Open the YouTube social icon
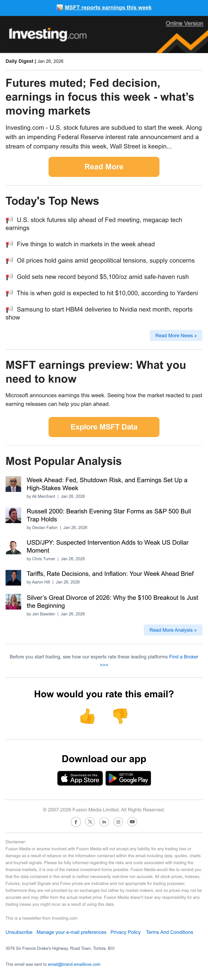208x980 pixels. (132, 822)
